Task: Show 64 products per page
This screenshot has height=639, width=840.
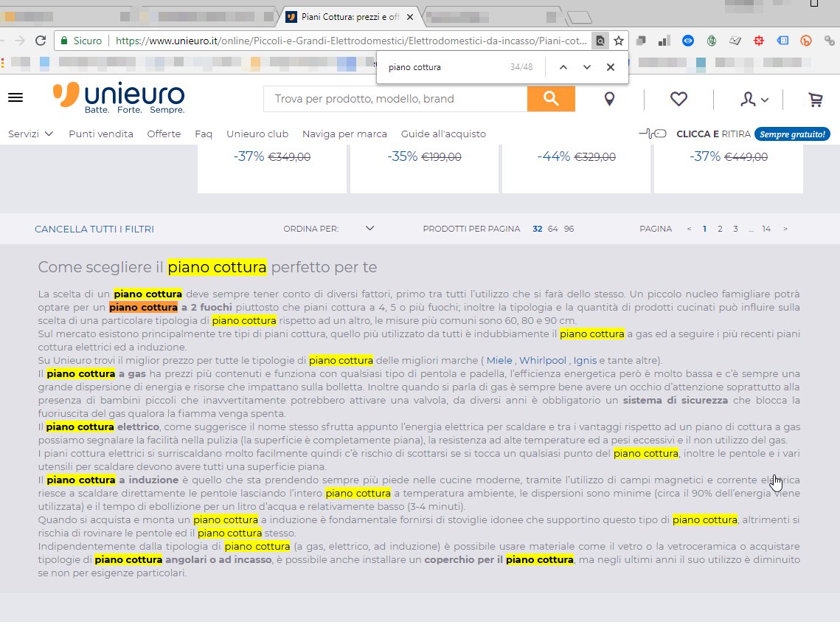Action: coord(552,229)
